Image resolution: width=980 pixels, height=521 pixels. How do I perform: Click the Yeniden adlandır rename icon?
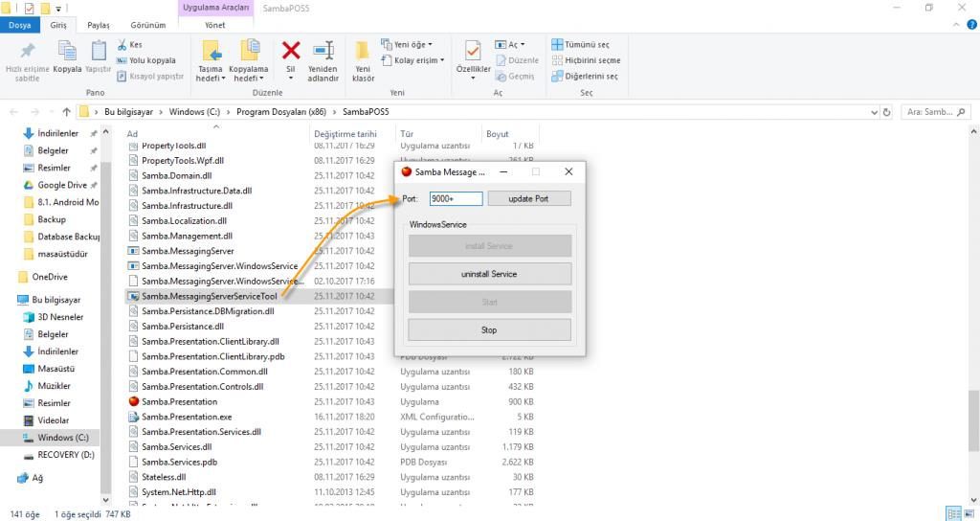(x=323, y=51)
